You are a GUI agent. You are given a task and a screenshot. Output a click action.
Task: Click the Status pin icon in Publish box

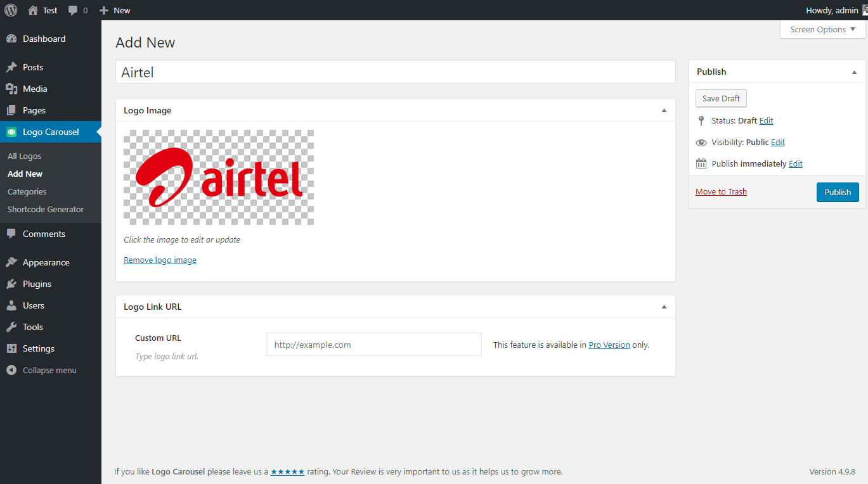coord(701,120)
